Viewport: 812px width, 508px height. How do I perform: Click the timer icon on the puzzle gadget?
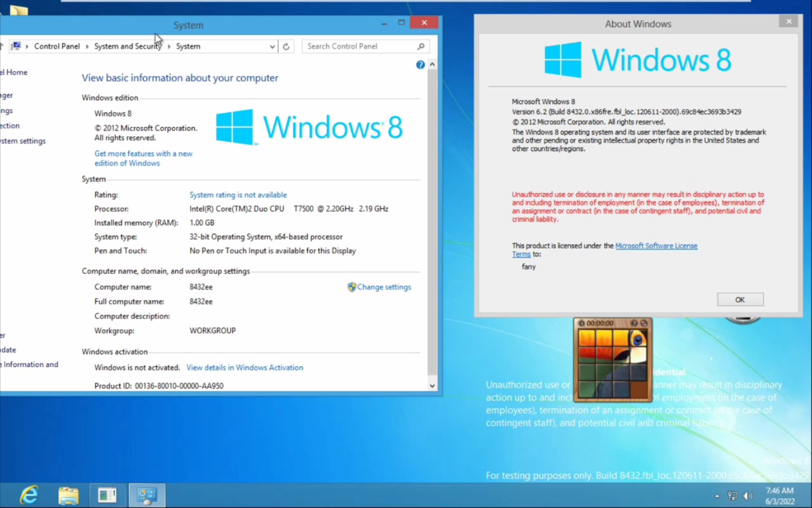coord(582,323)
